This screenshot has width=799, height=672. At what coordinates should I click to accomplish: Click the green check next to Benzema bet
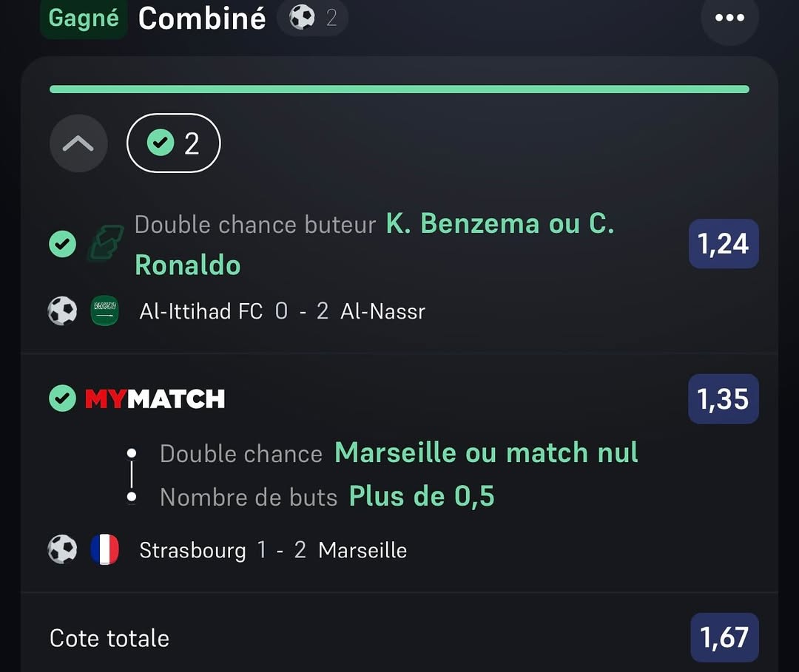pos(62,244)
